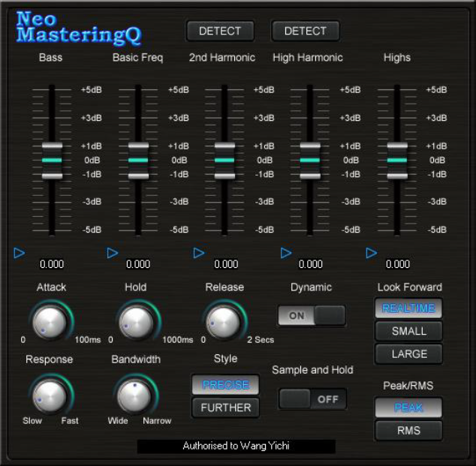Viewport: 476px width, 466px height.
Task: Click the -5dB mark on the Highs scale
Action: tap(437, 230)
